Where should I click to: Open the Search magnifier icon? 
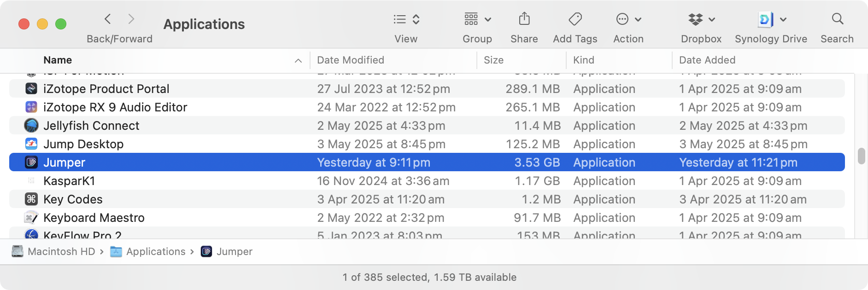tap(837, 19)
